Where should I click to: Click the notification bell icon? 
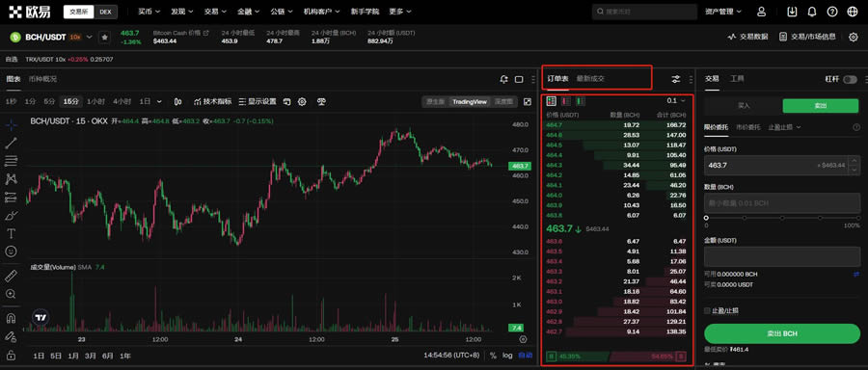tap(812, 12)
